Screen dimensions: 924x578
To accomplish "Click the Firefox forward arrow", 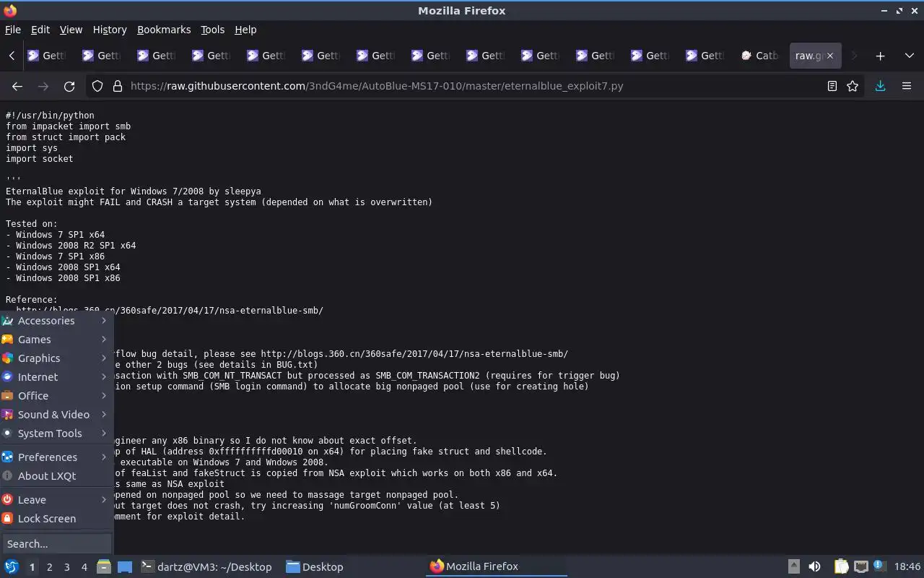I will tap(43, 86).
